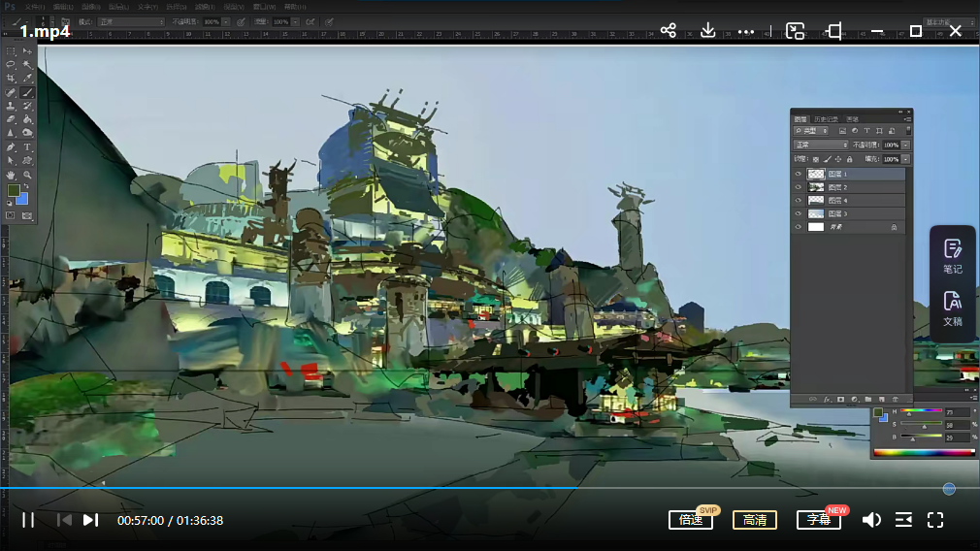Switch to 历史记录 history tab
The height and width of the screenshot is (551, 980).
point(827,118)
